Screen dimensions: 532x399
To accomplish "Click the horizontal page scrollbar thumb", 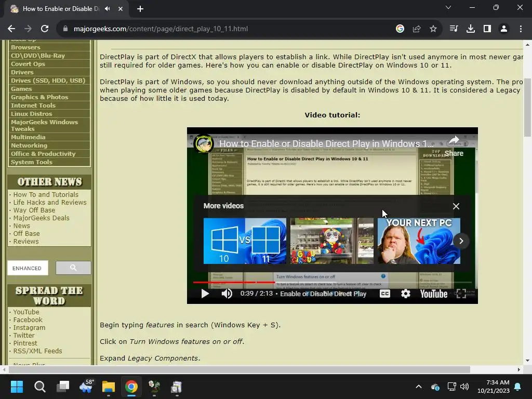I will 239,369.
